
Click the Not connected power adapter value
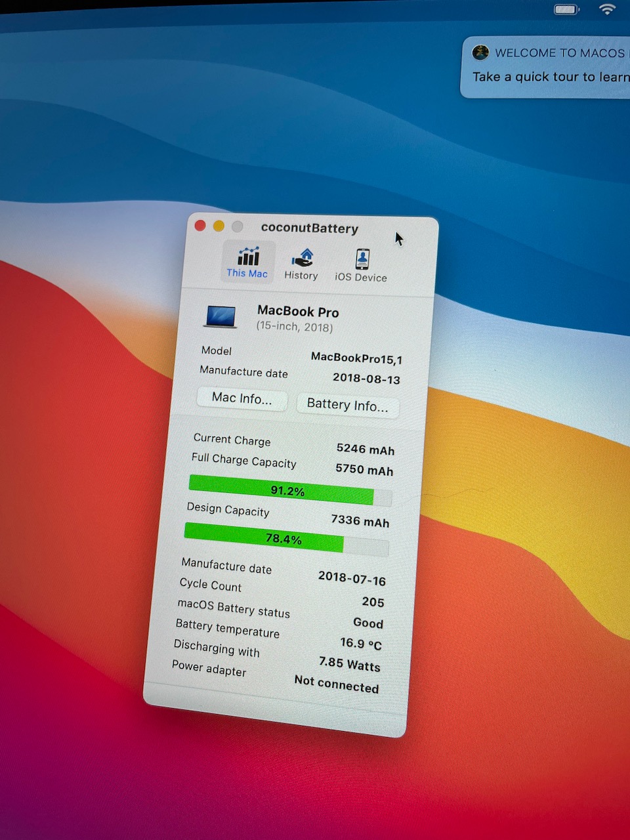(337, 684)
